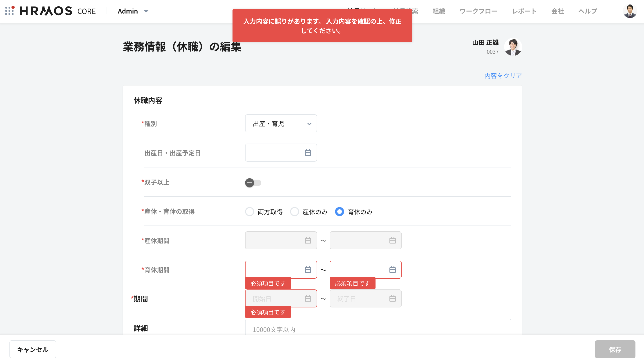Open calendar for 出産日・出産予定日 field
This screenshot has height=361, width=644.
point(308,153)
